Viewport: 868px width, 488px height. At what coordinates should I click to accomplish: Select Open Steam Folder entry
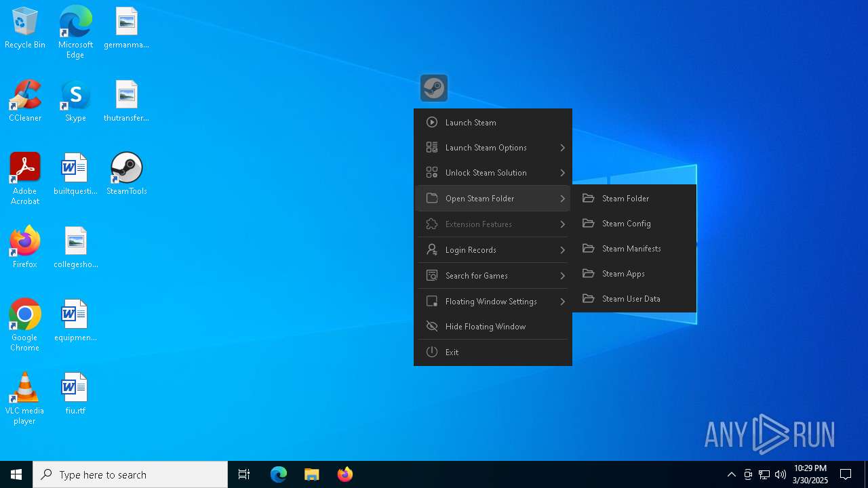click(493, 199)
